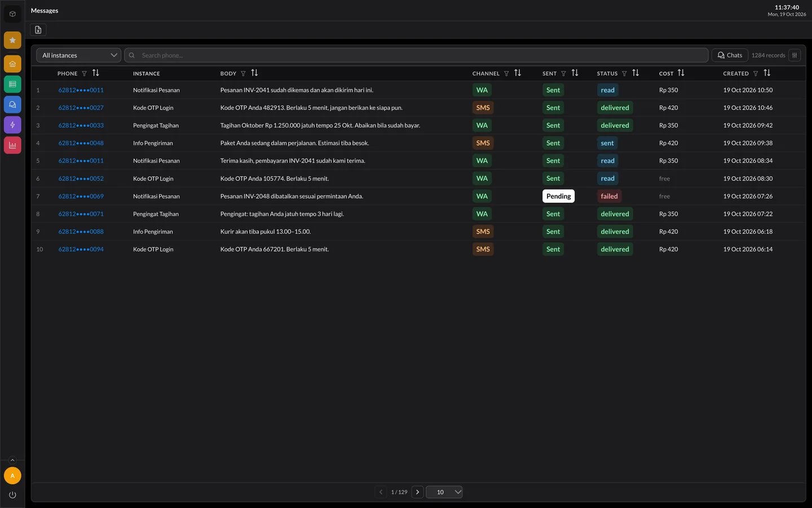This screenshot has height=508, width=812.
Task: Open the starred favorites sidebar icon
Action: 12,40
